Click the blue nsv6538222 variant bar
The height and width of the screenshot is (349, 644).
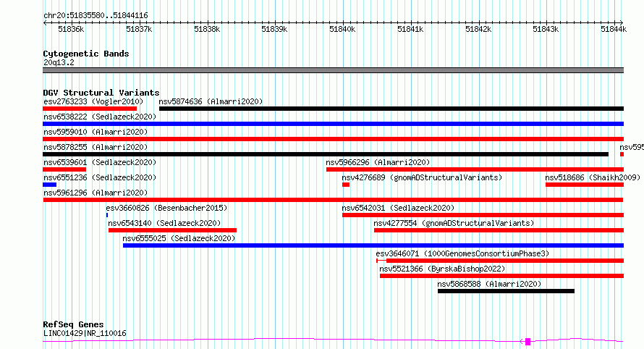coord(333,124)
